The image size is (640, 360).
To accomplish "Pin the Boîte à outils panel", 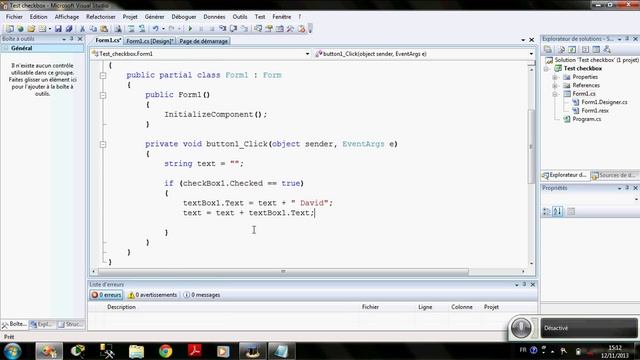I will pyautogui.click(x=71, y=39).
